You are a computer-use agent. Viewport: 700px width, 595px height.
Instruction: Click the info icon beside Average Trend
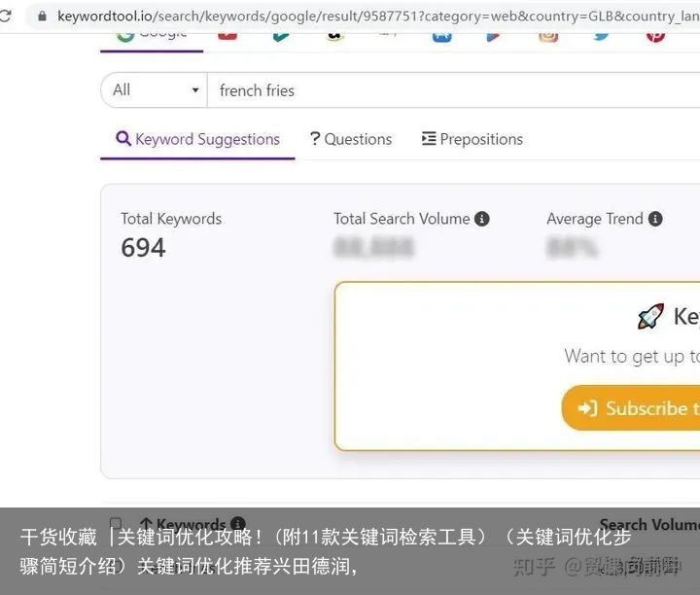[x=655, y=219]
